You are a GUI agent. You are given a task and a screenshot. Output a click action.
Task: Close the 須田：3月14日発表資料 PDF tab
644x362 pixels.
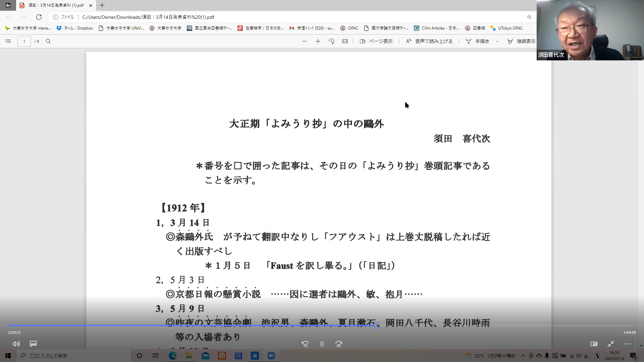[x=91, y=5]
